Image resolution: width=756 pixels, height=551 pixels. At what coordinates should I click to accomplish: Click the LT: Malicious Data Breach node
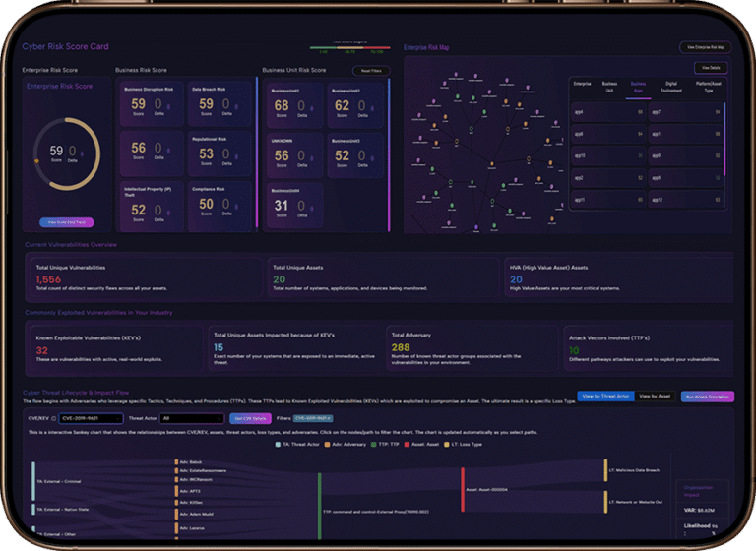[x=606, y=469]
